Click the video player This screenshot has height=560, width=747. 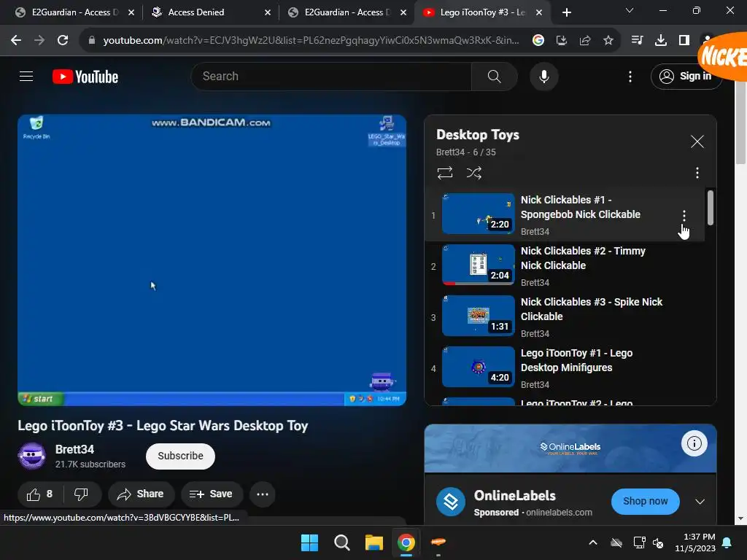tap(212, 260)
